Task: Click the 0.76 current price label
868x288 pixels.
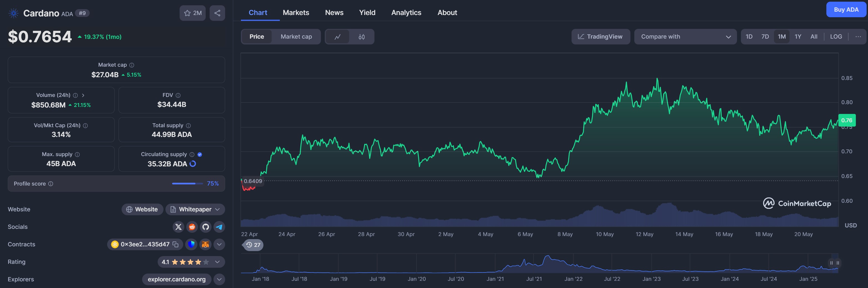Action: click(x=847, y=121)
